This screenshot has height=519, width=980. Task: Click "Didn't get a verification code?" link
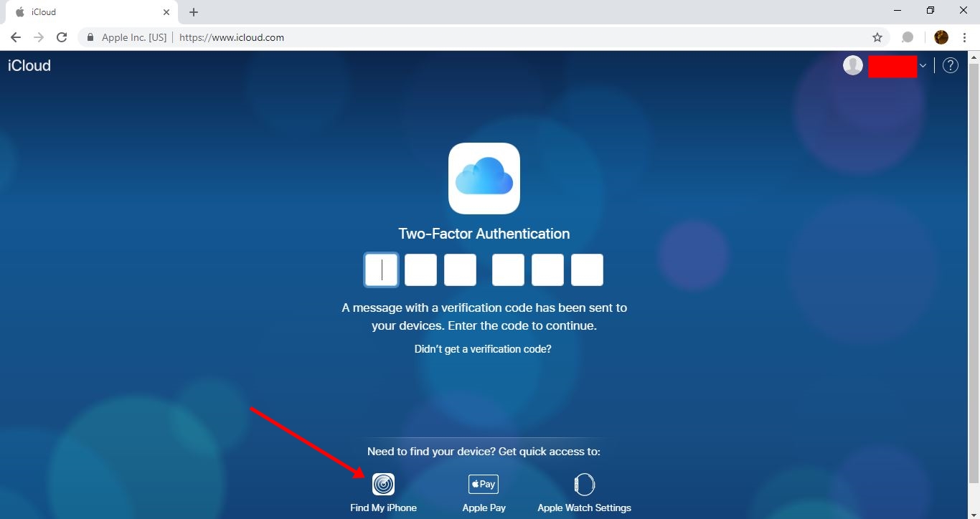point(483,349)
